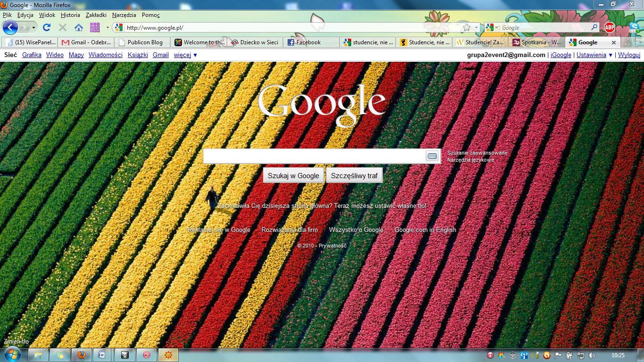Click the Forward arrow button

point(24,27)
